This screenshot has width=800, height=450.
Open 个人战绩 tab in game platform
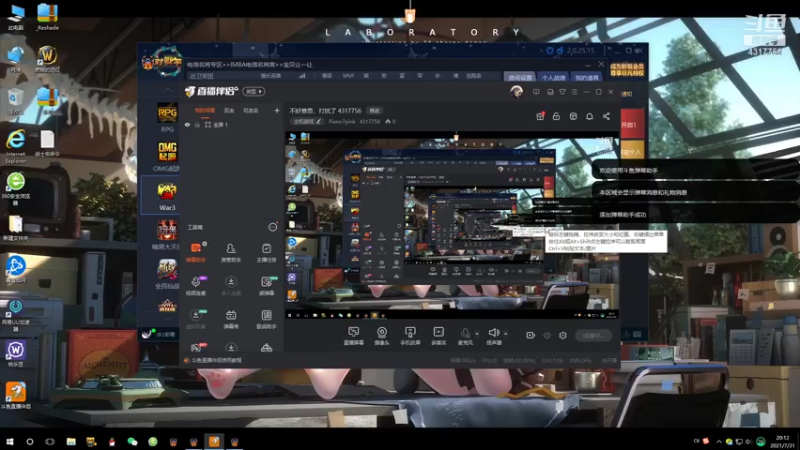553,77
